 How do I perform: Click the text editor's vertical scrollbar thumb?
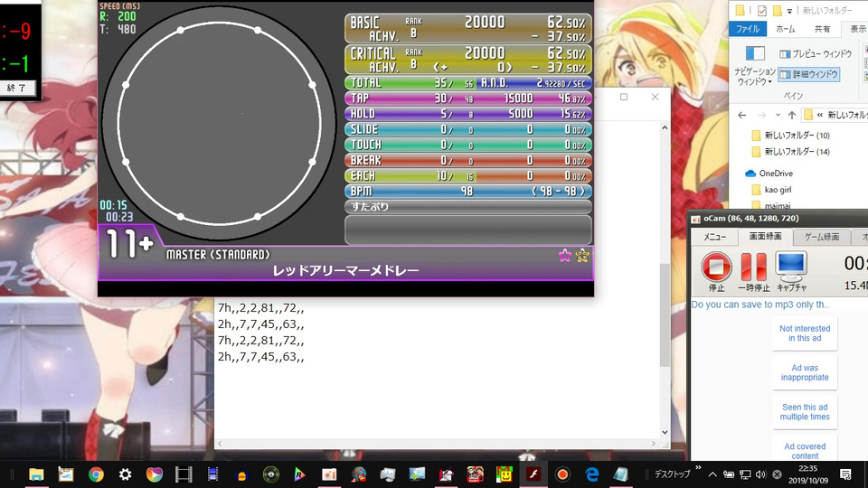[665, 314]
